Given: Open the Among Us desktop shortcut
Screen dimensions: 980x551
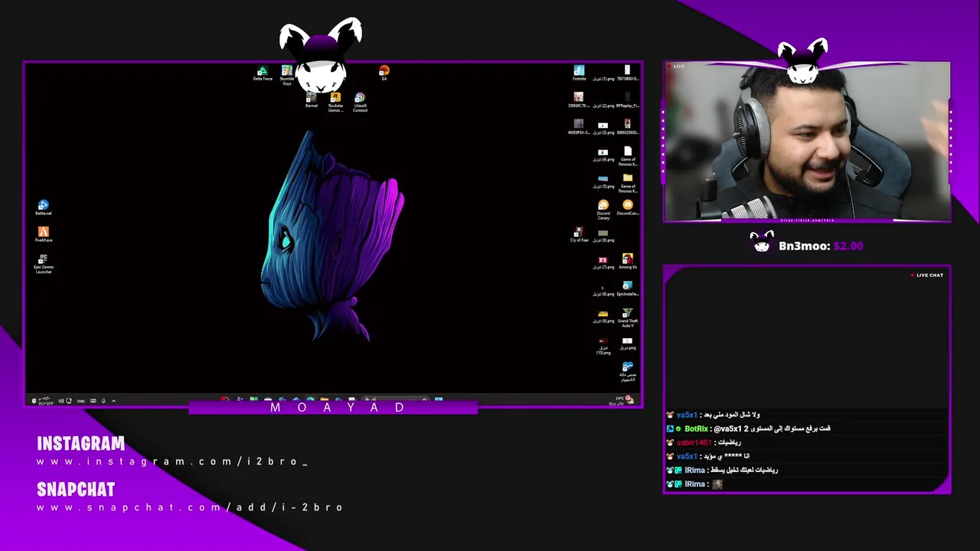Looking at the screenshot, I should (628, 261).
